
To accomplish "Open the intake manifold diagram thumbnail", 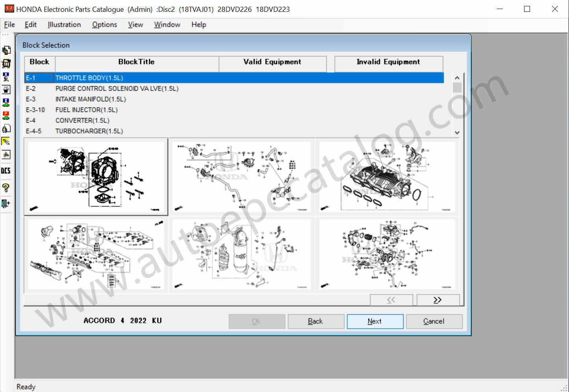I will [x=388, y=177].
